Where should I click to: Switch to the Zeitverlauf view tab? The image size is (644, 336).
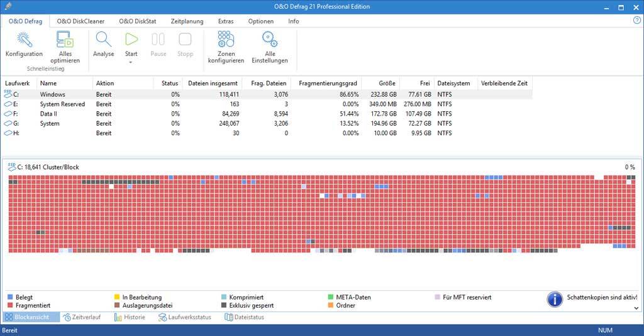82,317
